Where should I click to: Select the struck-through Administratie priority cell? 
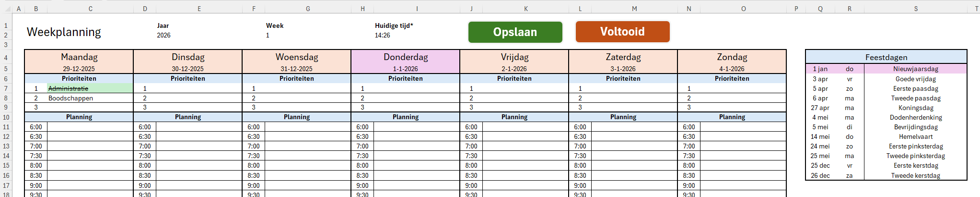pos(90,88)
